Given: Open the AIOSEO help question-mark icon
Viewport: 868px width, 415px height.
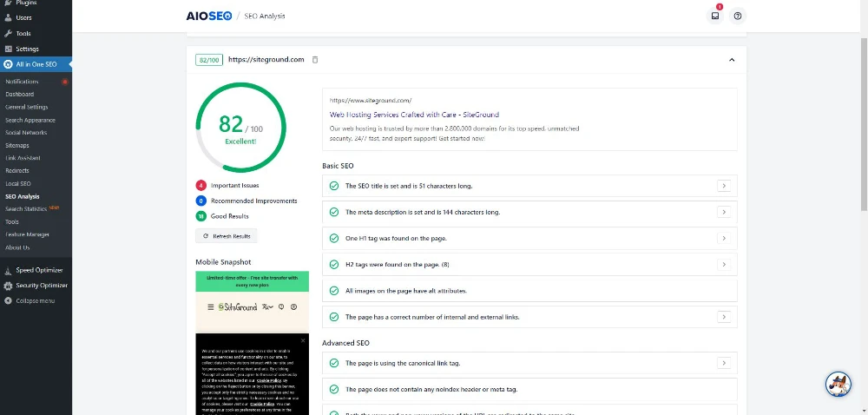Looking at the screenshot, I should (737, 16).
